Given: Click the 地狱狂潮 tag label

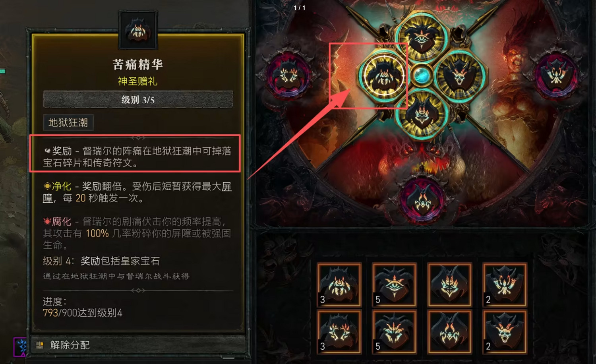Looking at the screenshot, I should [68, 122].
